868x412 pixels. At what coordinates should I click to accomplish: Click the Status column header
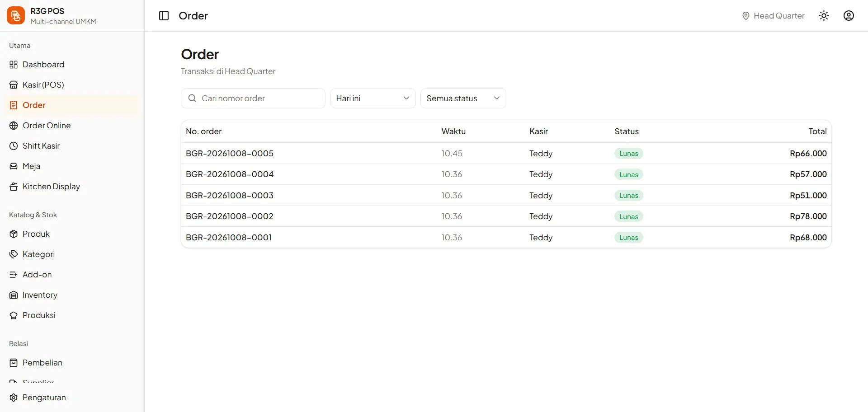(x=627, y=131)
